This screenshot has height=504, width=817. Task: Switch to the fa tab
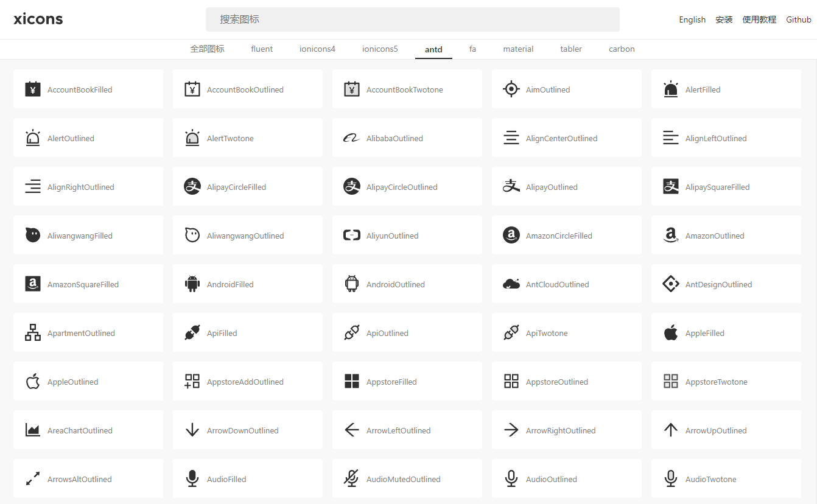click(x=472, y=49)
